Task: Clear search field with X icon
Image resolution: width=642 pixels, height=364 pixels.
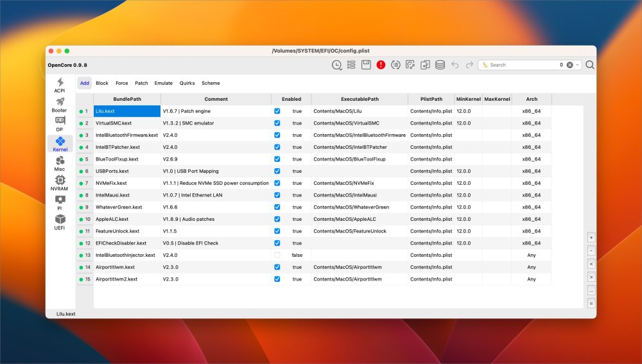Action: tap(569, 65)
